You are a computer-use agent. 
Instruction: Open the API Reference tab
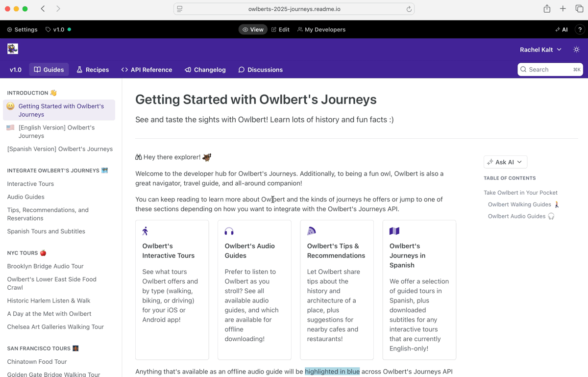click(x=147, y=70)
